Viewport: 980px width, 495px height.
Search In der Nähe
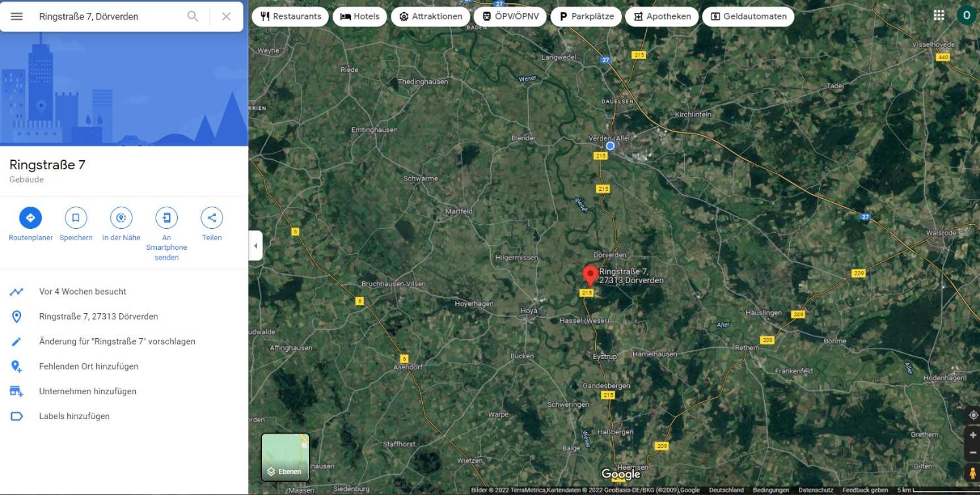pyautogui.click(x=121, y=224)
